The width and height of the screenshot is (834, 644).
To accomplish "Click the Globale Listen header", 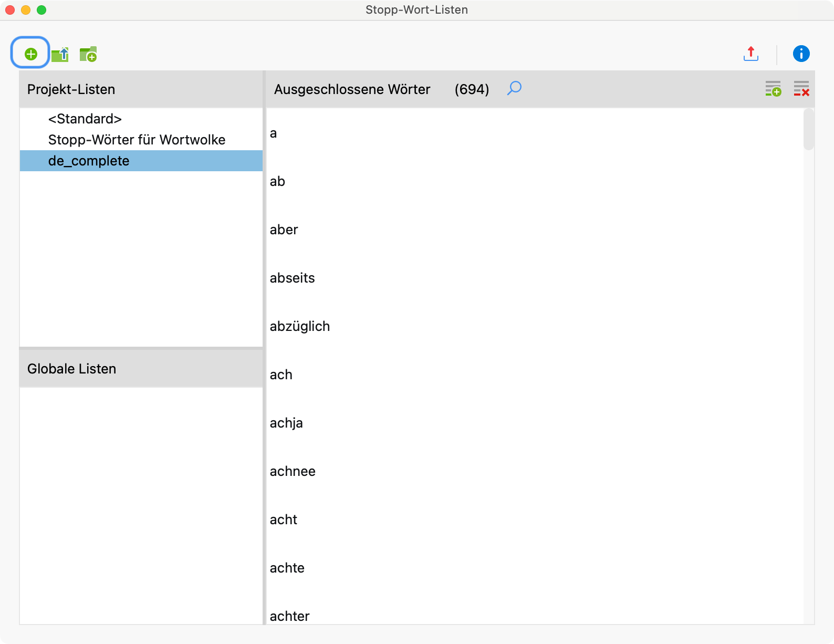I will point(72,369).
